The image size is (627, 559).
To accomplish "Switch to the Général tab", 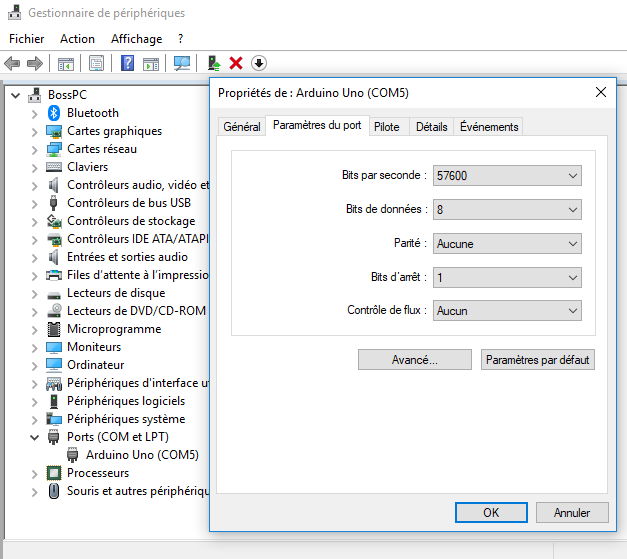I will 242,127.
